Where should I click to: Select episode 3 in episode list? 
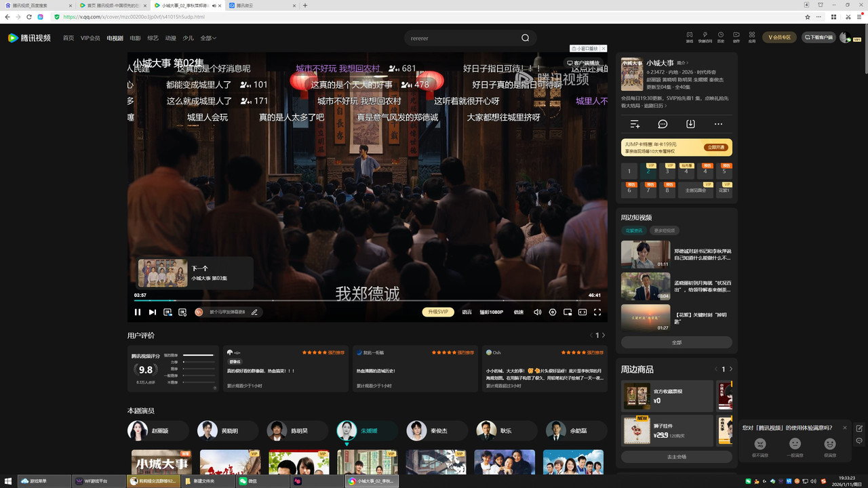667,171
